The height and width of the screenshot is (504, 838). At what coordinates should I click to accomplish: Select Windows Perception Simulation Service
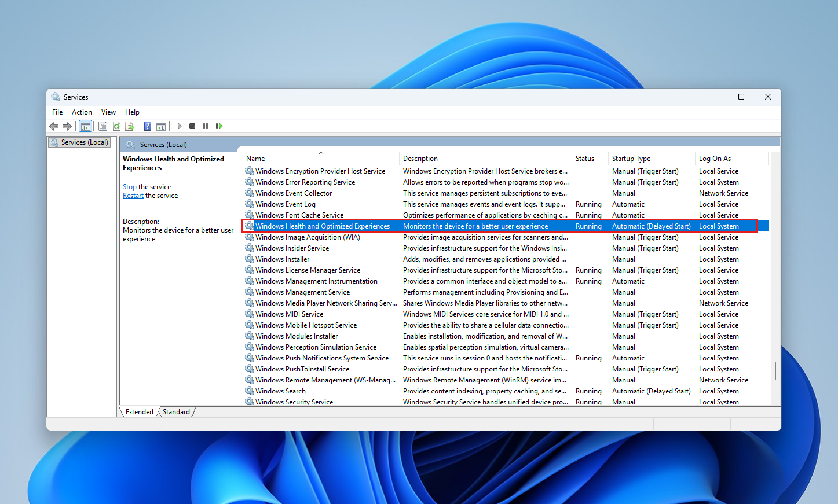[x=316, y=347]
